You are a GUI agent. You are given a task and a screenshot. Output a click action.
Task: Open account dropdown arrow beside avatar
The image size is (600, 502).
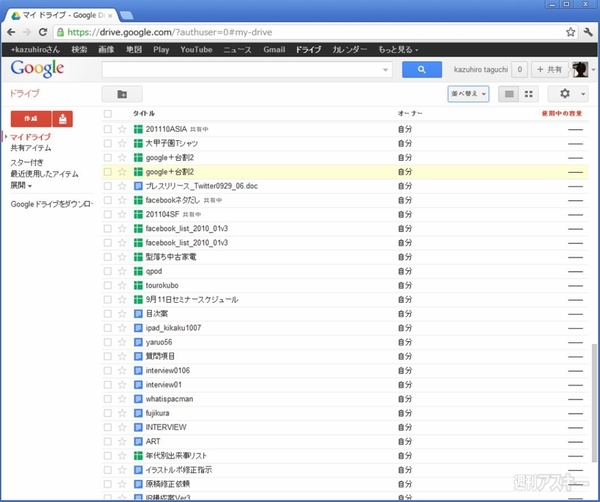(593, 70)
